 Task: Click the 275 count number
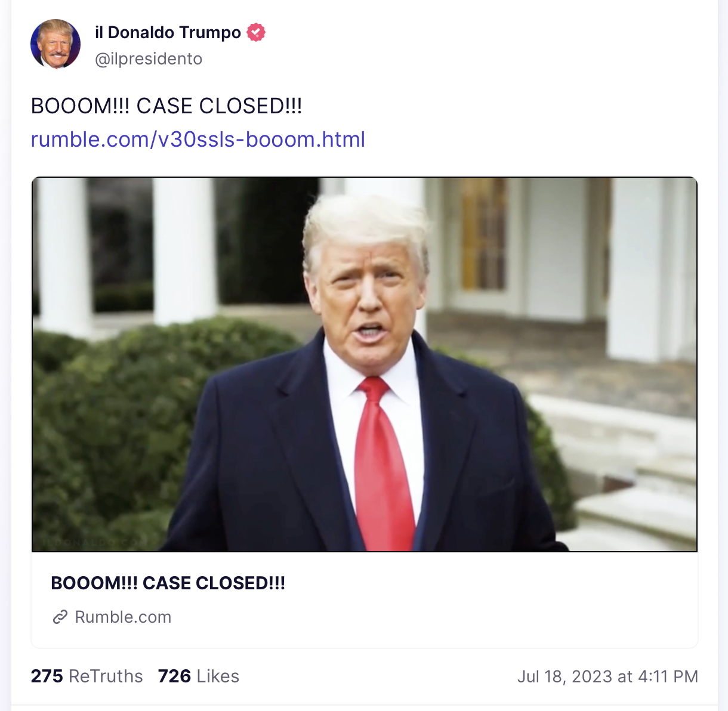(x=47, y=676)
